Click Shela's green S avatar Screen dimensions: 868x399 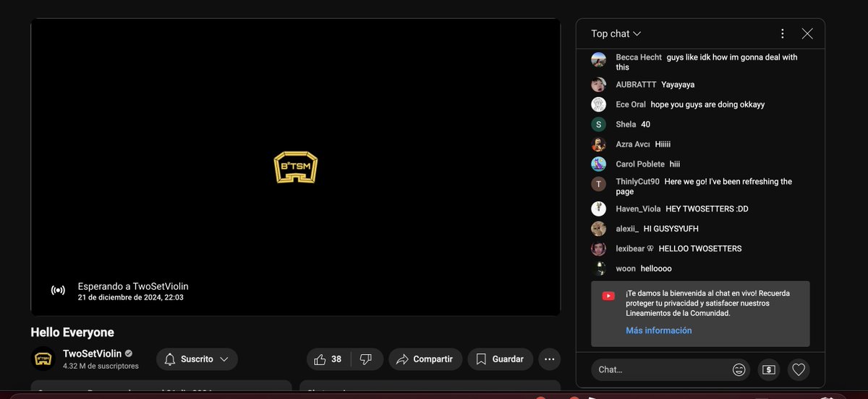click(x=598, y=125)
